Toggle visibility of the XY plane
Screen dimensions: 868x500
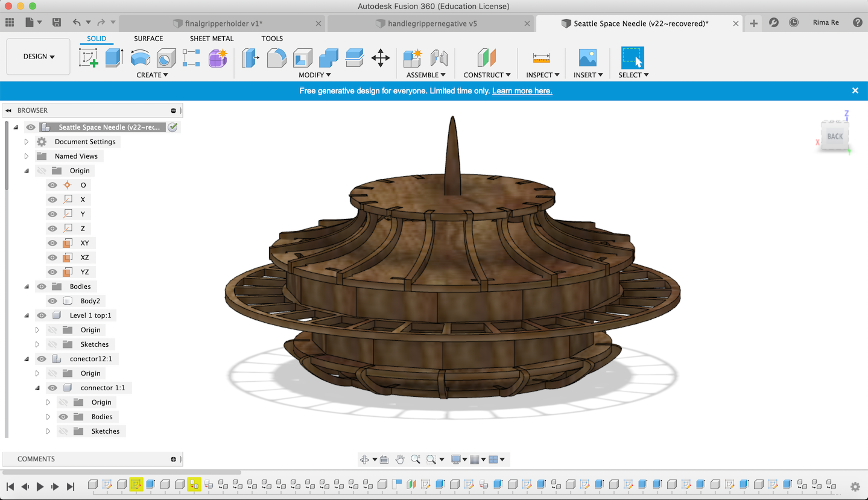click(52, 243)
